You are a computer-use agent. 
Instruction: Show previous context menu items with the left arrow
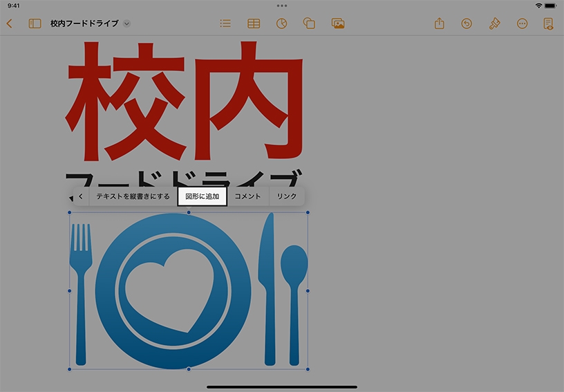click(80, 196)
